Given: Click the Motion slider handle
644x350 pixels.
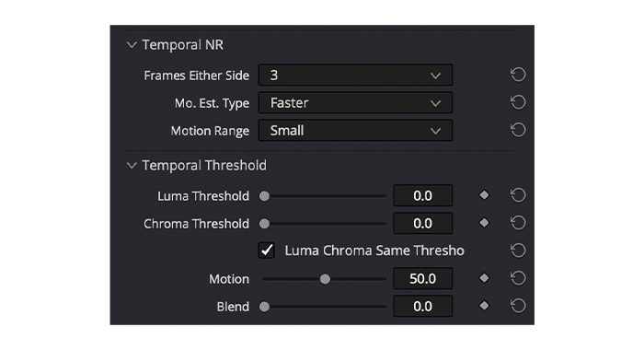Looking at the screenshot, I should point(325,279).
